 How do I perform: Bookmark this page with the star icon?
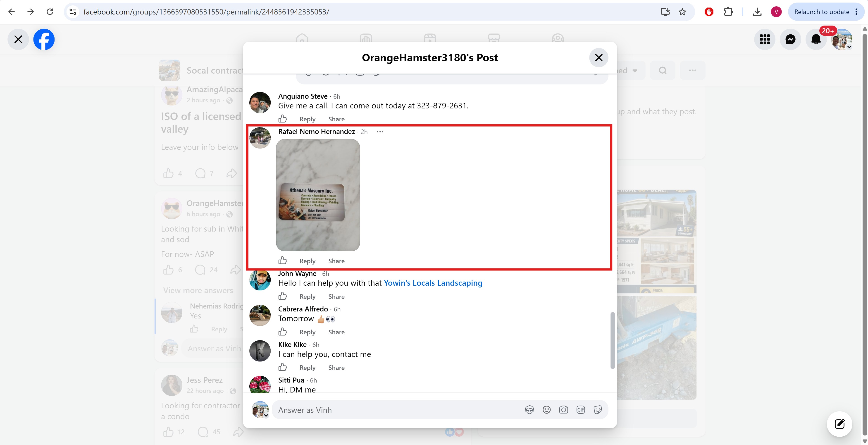[x=682, y=12]
